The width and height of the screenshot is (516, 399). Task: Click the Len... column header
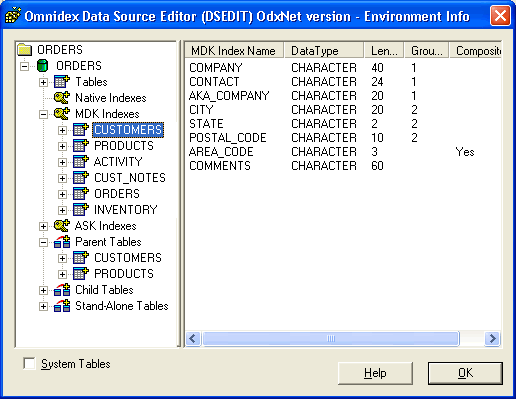point(384,51)
